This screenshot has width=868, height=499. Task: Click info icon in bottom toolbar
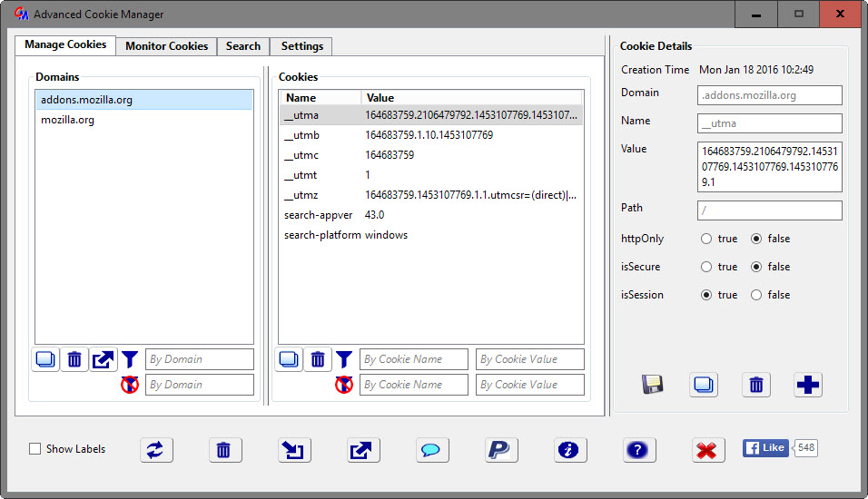[569, 450]
